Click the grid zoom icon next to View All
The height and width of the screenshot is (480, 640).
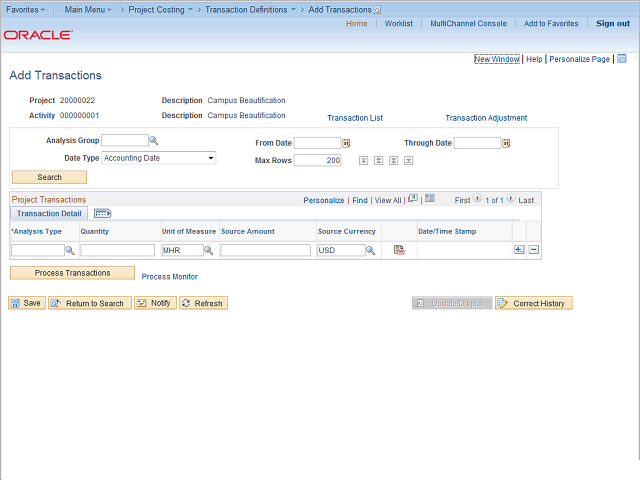point(413,198)
